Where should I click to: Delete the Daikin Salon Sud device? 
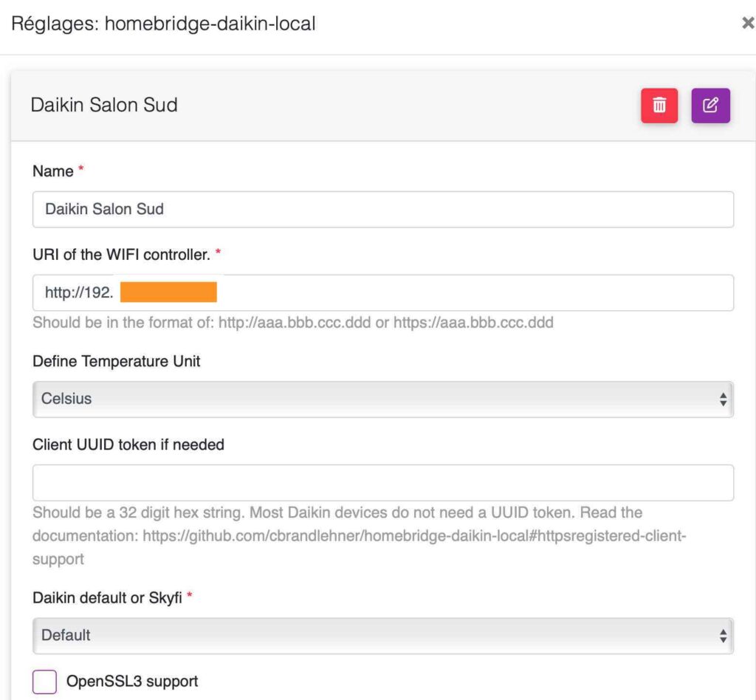point(659,105)
